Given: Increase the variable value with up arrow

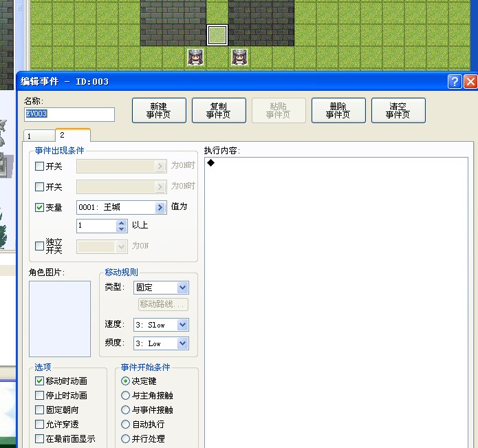Looking at the screenshot, I should (x=122, y=223).
